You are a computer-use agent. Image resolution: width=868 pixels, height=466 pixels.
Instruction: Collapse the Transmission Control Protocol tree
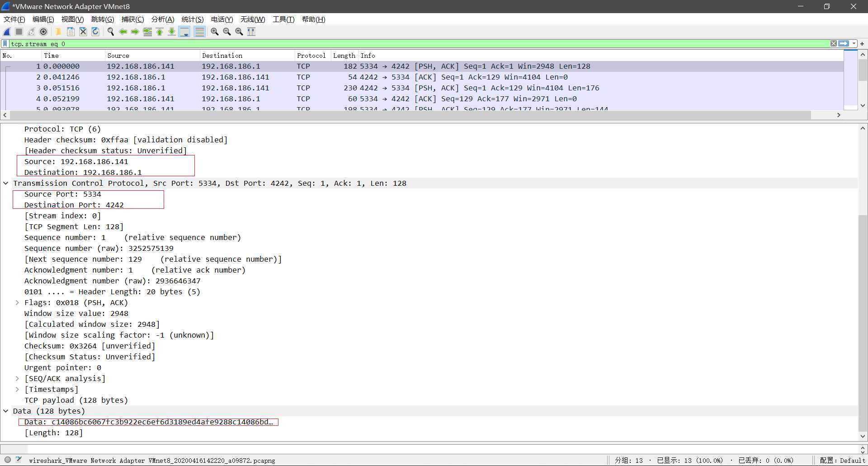click(6, 183)
